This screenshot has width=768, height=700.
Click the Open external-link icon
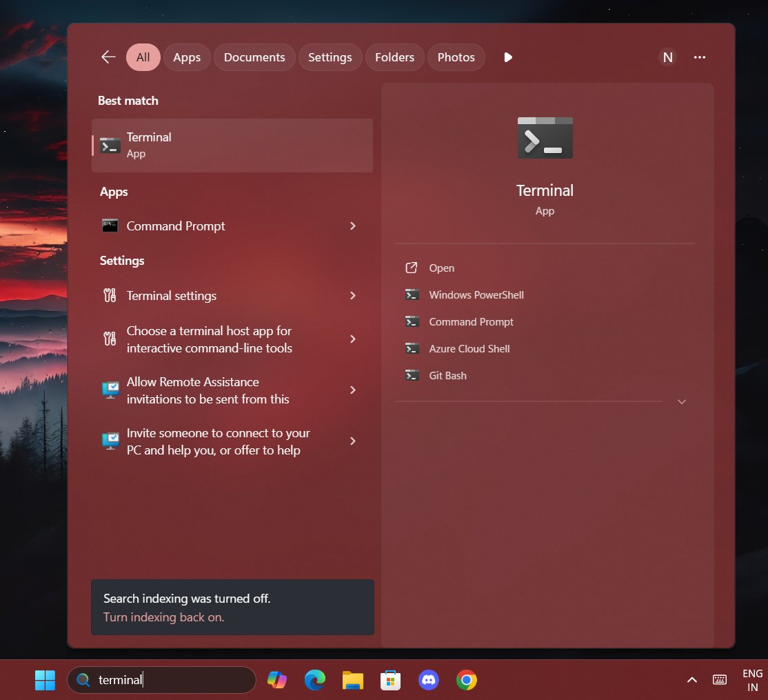click(412, 268)
